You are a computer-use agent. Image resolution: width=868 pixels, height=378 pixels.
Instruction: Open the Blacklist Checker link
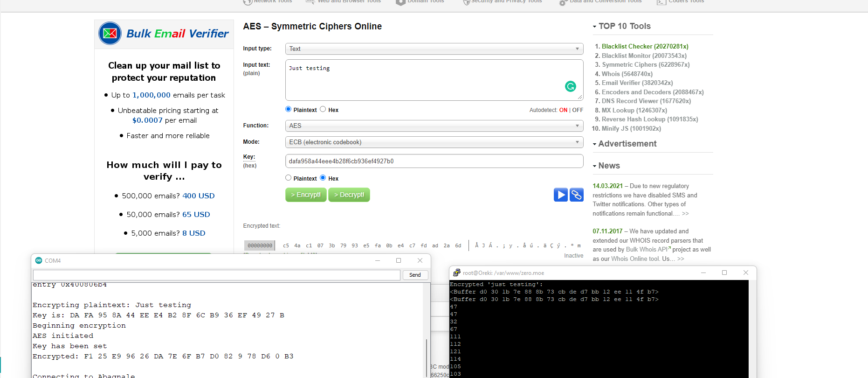pos(645,46)
